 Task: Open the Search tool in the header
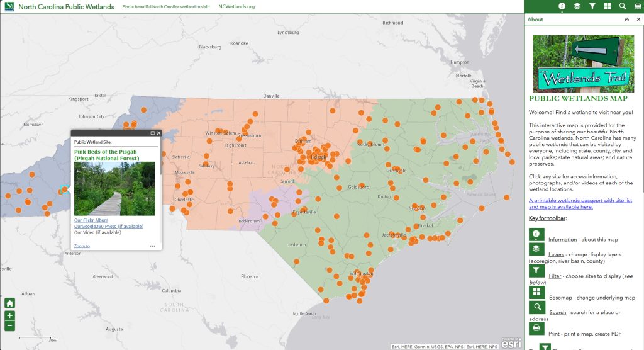[x=623, y=6]
